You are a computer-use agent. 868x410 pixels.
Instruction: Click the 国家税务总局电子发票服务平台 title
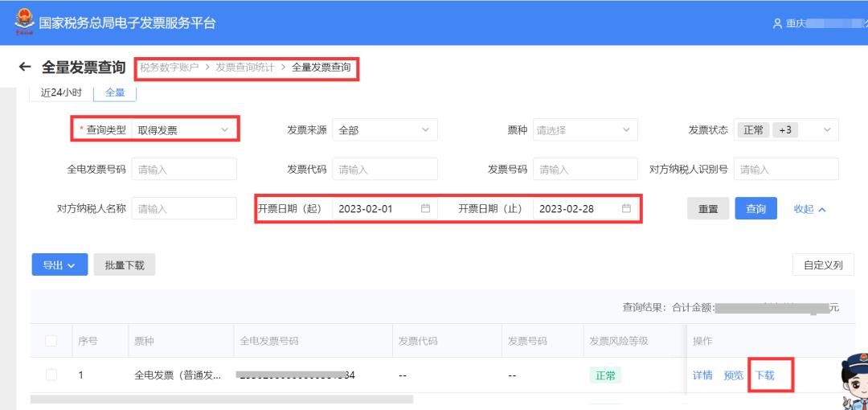click(127, 23)
